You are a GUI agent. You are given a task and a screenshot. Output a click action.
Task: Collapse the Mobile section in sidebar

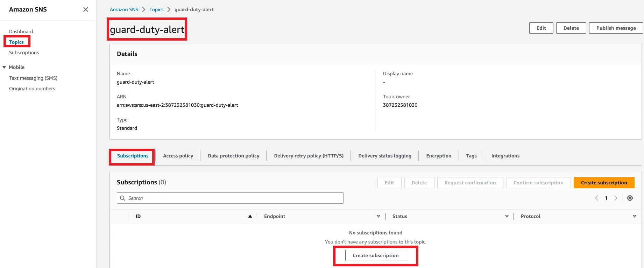5,67
